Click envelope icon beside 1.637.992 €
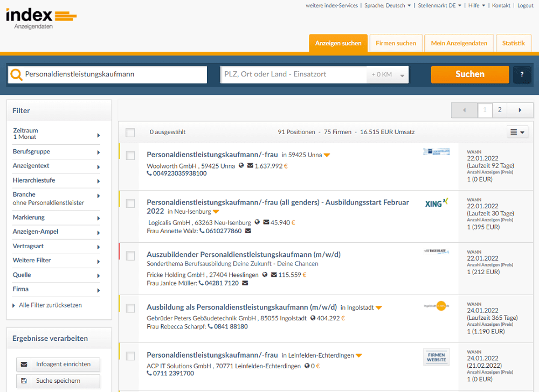 tap(250, 165)
